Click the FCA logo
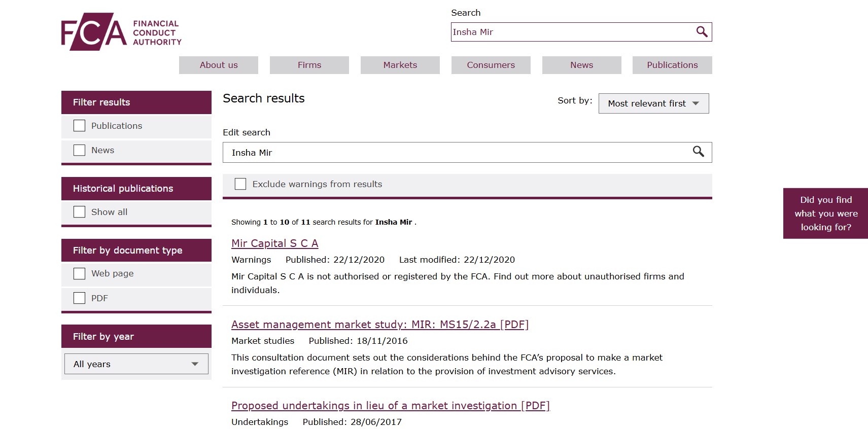 [121, 32]
